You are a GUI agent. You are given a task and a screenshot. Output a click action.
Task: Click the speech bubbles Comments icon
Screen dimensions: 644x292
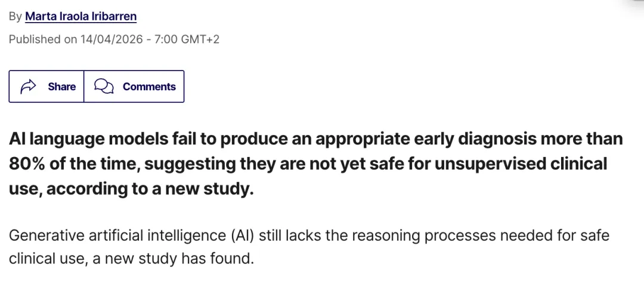coord(104,87)
